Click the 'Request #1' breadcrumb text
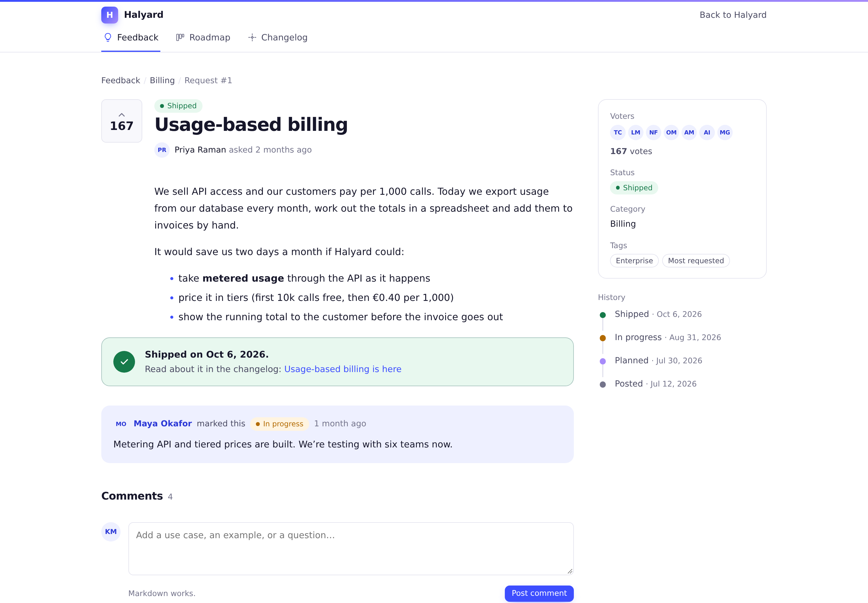The width and height of the screenshot is (868, 603). tap(208, 81)
